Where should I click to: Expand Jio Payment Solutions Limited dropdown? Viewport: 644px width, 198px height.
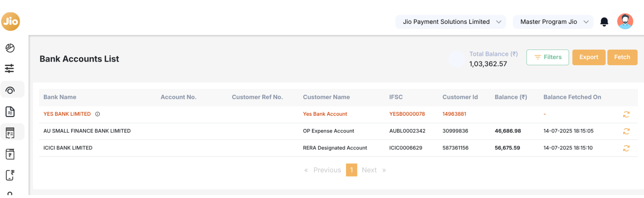451,22
